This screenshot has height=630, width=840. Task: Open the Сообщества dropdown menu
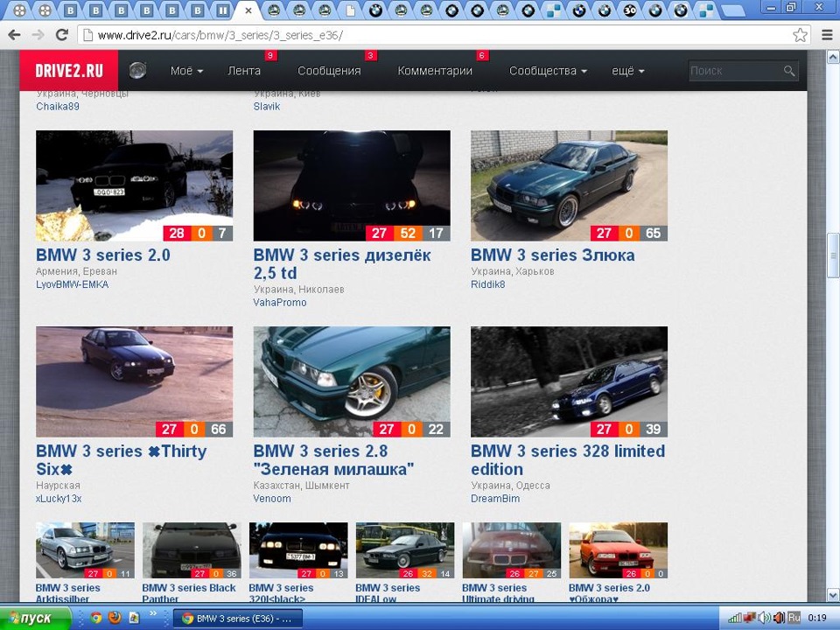coord(548,71)
